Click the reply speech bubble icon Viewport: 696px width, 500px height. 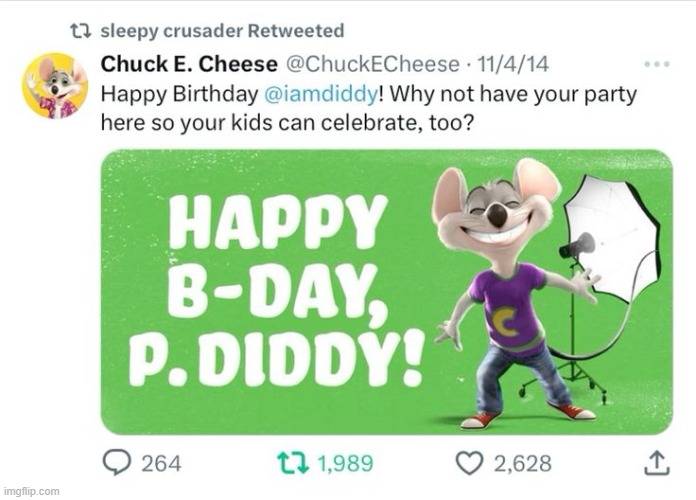119,462
